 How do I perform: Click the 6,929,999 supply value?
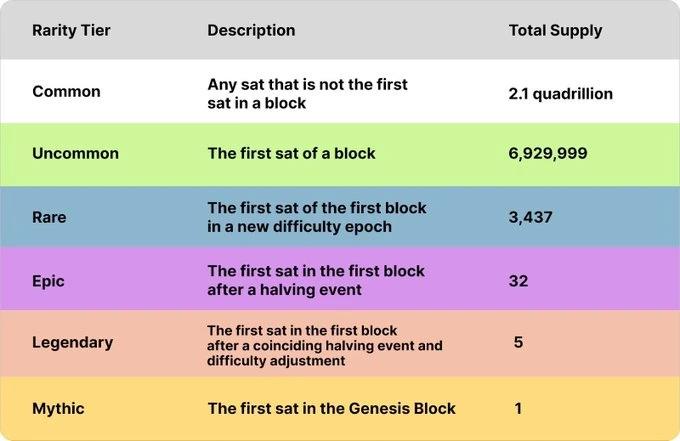tap(548, 154)
